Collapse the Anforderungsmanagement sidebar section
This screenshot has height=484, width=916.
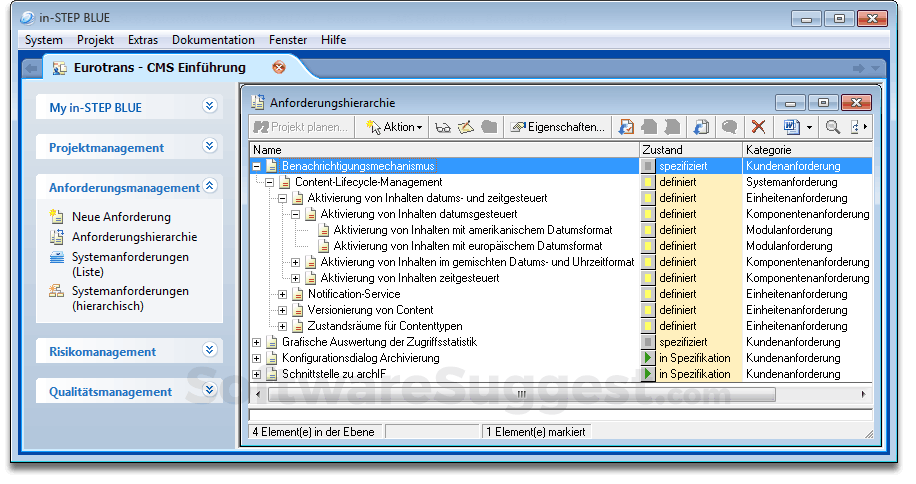click(x=209, y=187)
